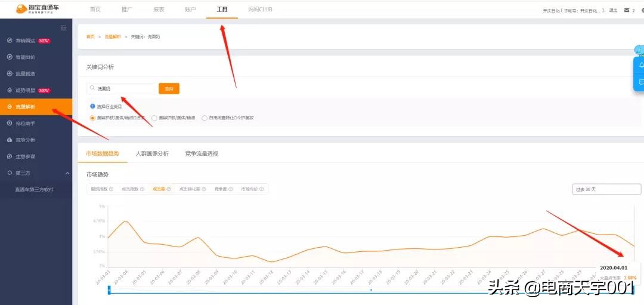Click the 退出 logout link
This screenshot has height=305, width=644.
click(x=613, y=11)
